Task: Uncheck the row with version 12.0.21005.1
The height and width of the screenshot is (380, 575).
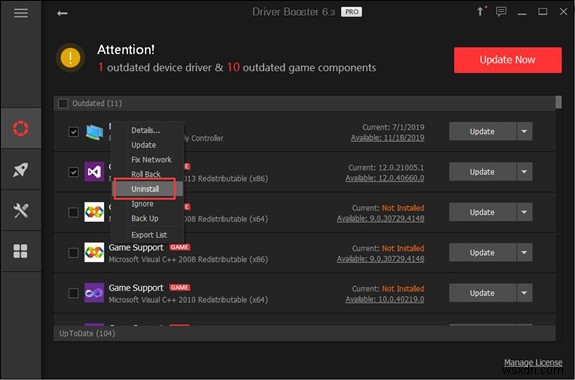Action: click(73, 172)
